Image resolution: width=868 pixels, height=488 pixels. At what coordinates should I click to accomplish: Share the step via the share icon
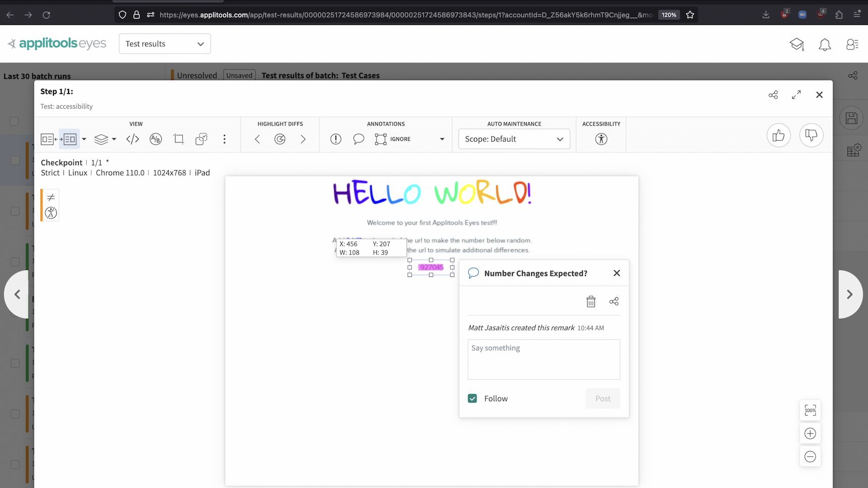pyautogui.click(x=773, y=95)
